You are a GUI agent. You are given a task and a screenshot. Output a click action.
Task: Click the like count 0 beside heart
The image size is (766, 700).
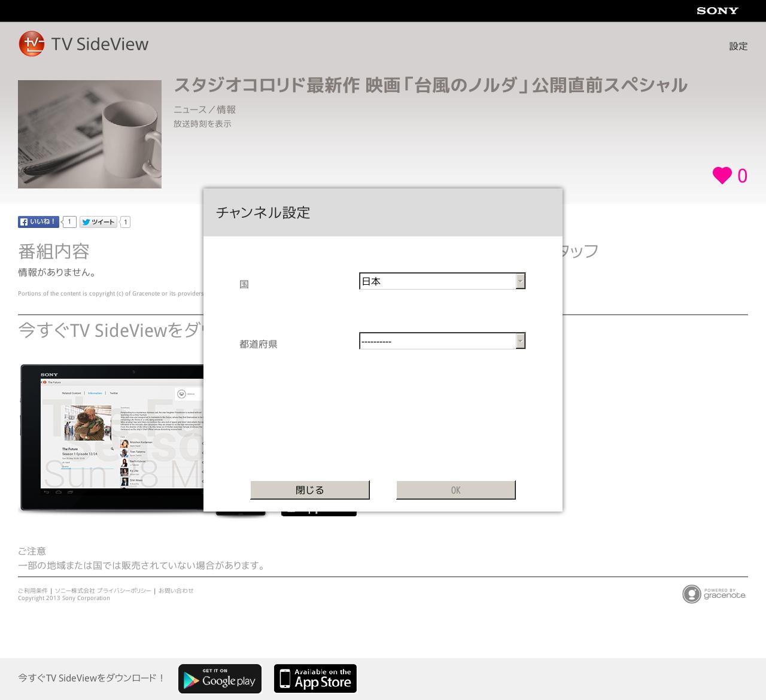click(742, 176)
